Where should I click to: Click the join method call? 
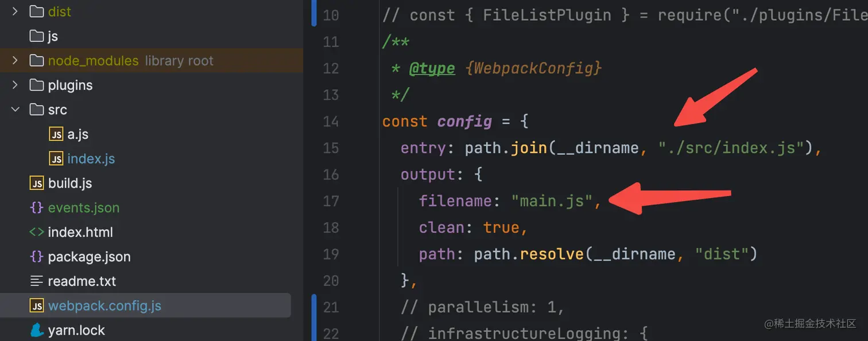point(529,148)
